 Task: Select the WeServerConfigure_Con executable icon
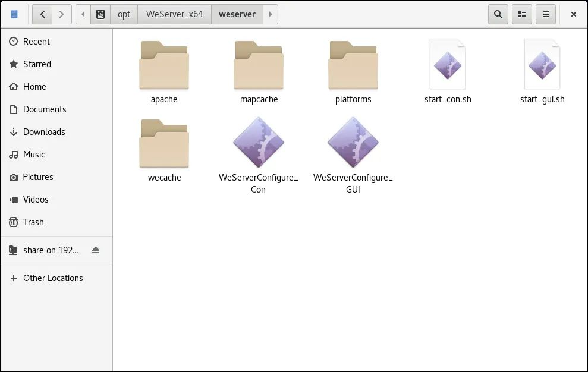click(259, 142)
